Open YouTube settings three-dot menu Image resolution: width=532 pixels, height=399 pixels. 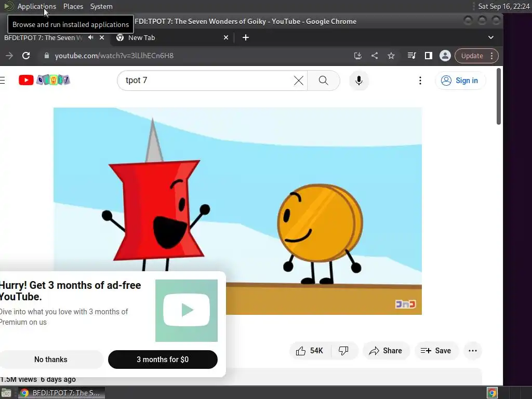[x=420, y=81]
